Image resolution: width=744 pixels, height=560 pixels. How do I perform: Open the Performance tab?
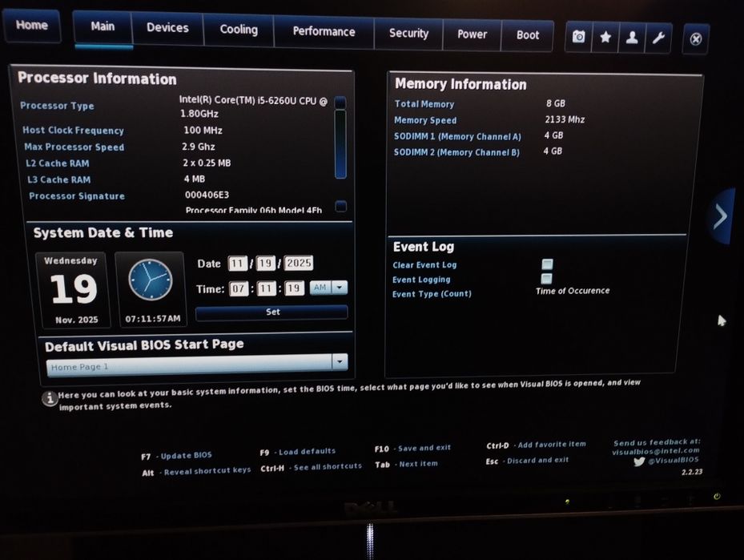pyautogui.click(x=324, y=32)
